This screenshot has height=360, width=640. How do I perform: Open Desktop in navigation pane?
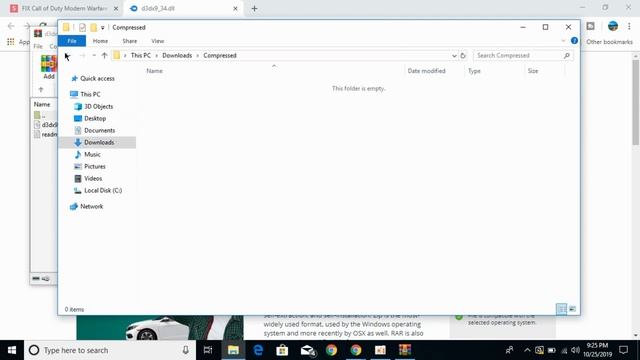click(x=95, y=118)
